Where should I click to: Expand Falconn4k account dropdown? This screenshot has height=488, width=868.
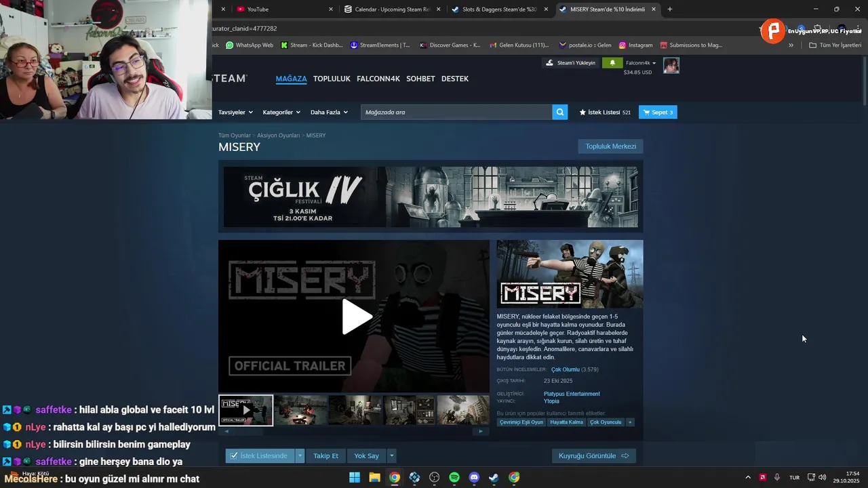[x=641, y=63]
